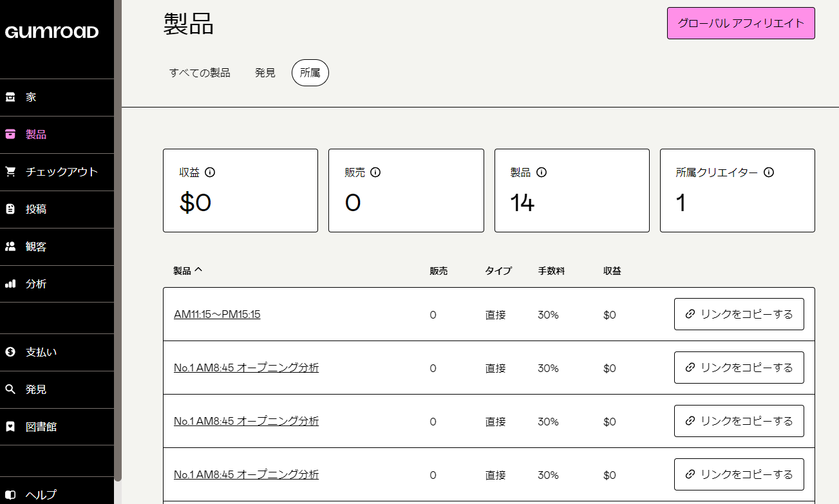Open 投稿 (Posts) document icon in sidebar

point(10,209)
